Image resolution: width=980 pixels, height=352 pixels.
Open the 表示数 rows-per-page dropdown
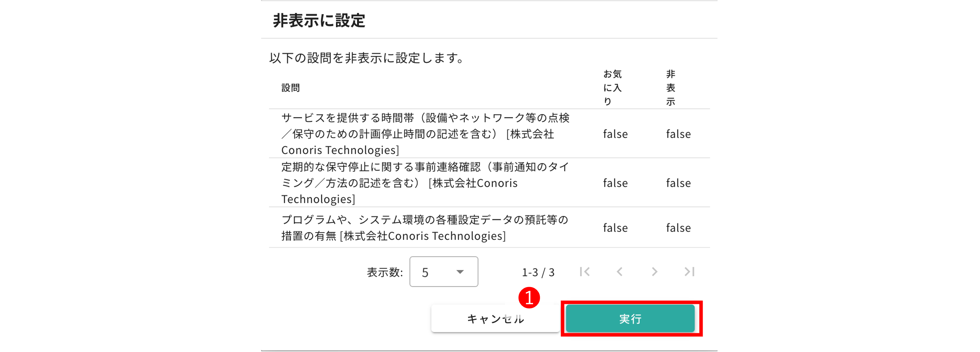[x=443, y=272]
